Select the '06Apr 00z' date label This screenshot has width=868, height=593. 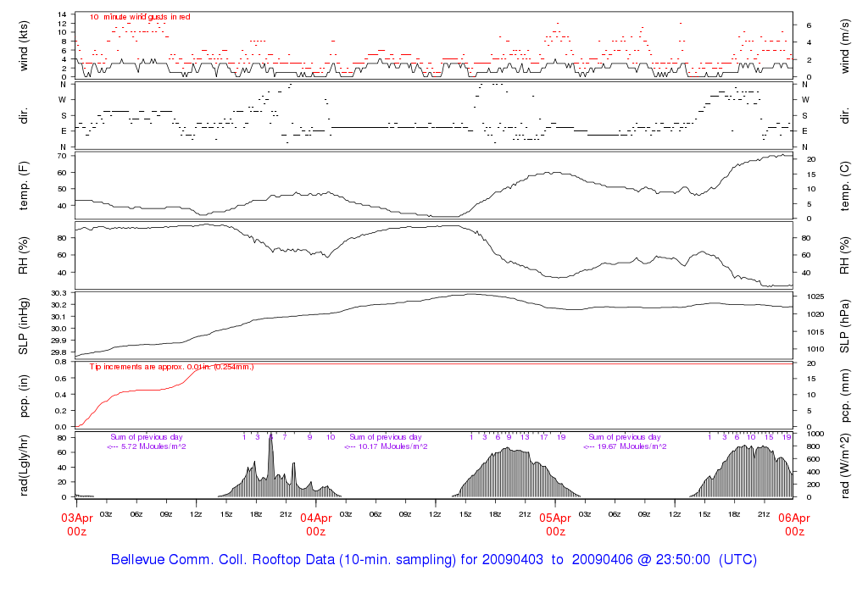(794, 524)
